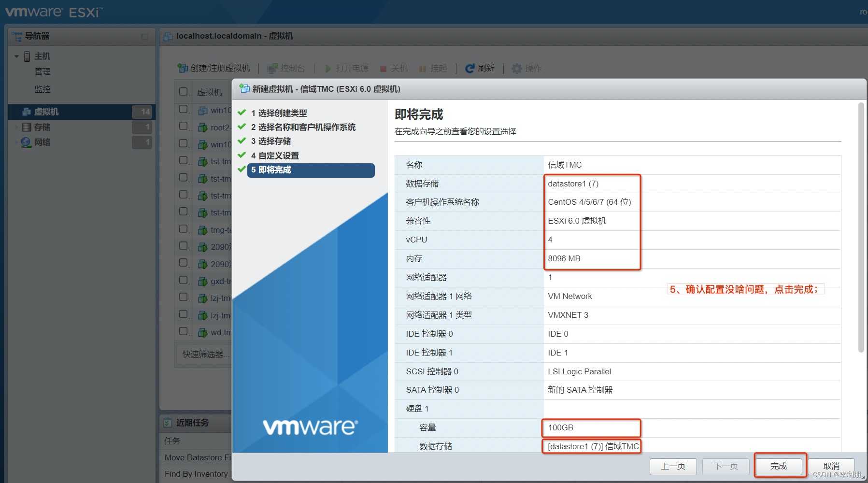868x483 pixels.
Task: Click the 14 count badge beside 虚拟机
Action: [x=142, y=112]
